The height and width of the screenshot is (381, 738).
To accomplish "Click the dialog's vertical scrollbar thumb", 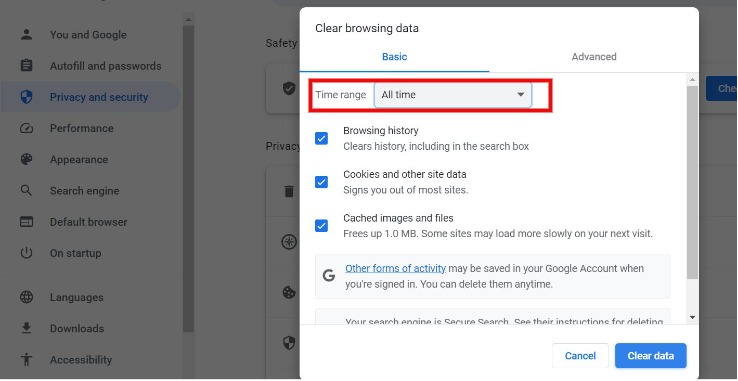I will tap(692, 183).
